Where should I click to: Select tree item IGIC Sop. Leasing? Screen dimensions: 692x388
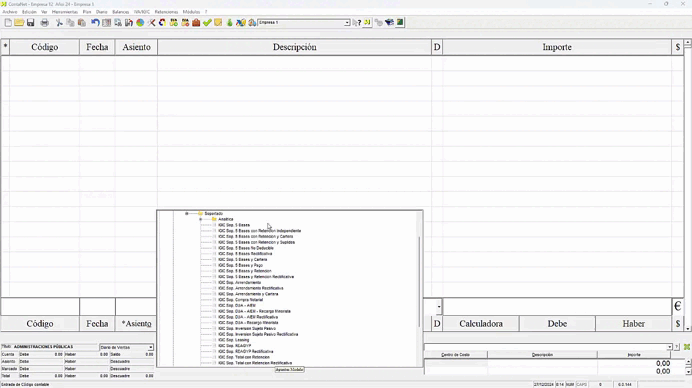point(233,340)
